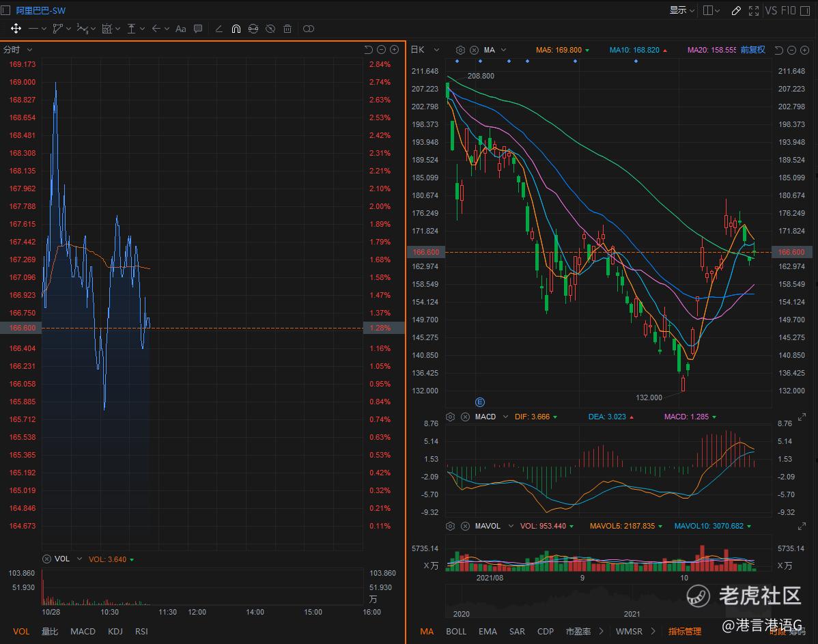Select the move/crosshair cursor tool

[16, 29]
